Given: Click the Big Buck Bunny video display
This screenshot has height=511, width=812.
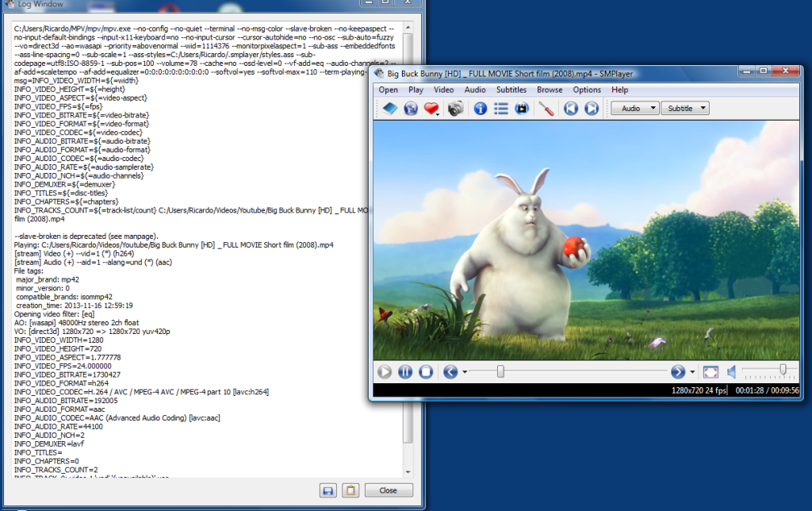Looking at the screenshot, I should point(586,240).
